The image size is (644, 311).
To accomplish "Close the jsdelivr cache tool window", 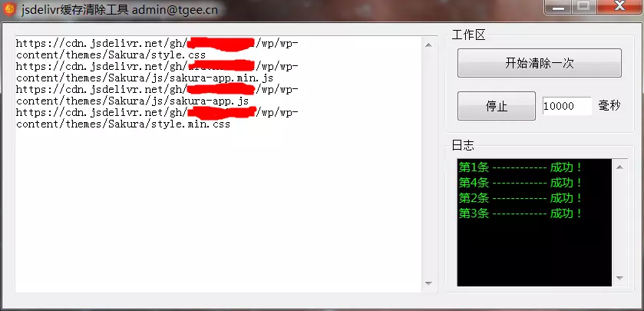I will [x=619, y=7].
